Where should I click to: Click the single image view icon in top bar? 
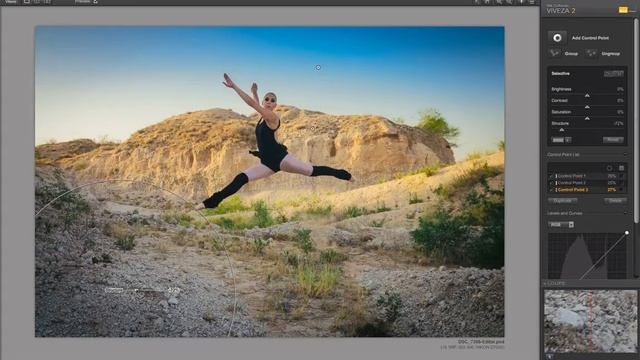pos(27,2)
